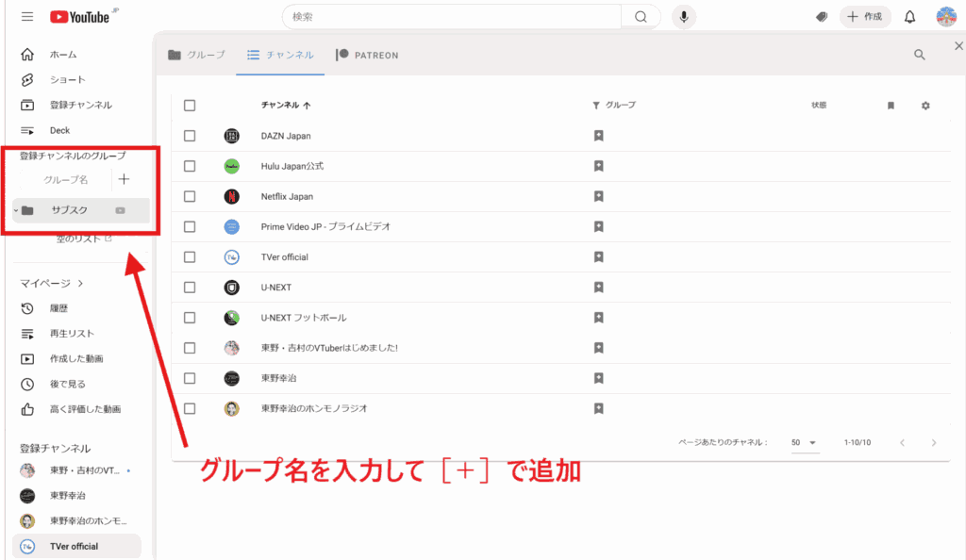Click U-NEXT group bookmark icon
966x560 pixels.
tap(598, 288)
